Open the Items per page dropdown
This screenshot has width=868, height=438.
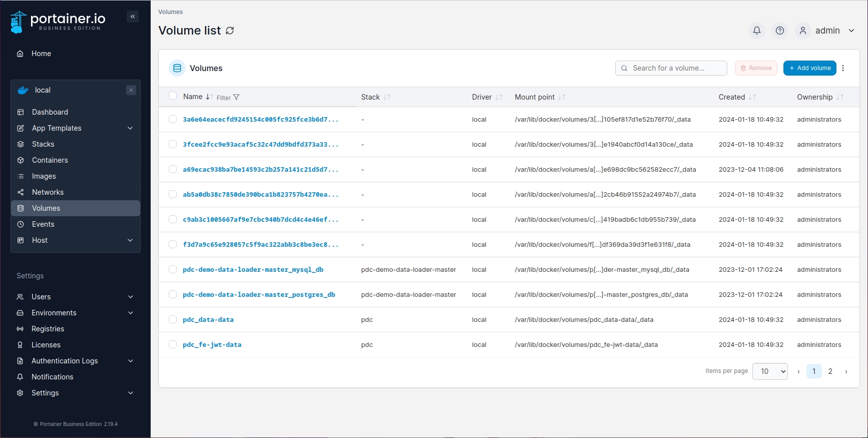(x=769, y=371)
